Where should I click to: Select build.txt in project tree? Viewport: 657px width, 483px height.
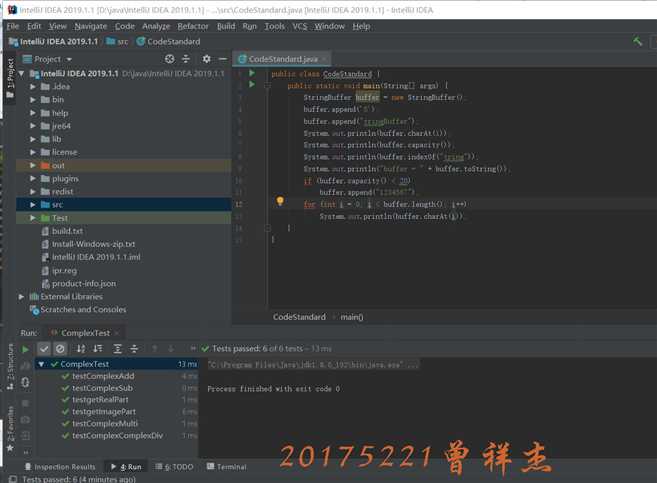click(67, 231)
